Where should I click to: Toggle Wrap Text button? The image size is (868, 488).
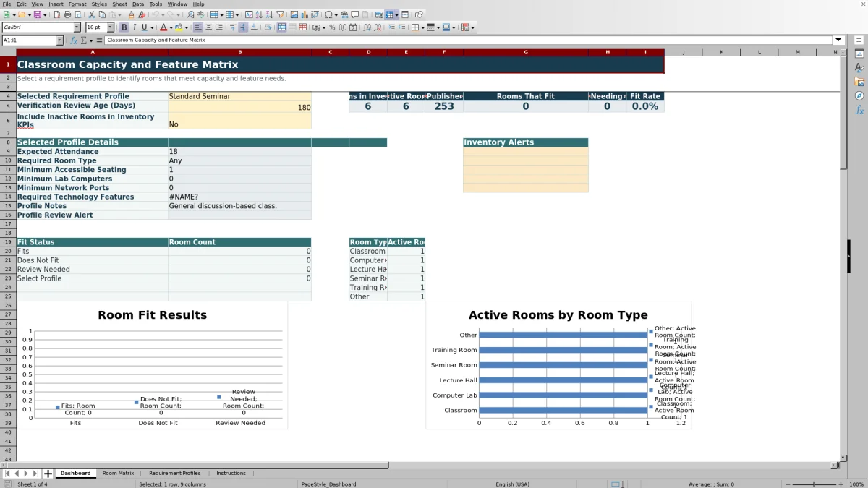pyautogui.click(x=268, y=27)
